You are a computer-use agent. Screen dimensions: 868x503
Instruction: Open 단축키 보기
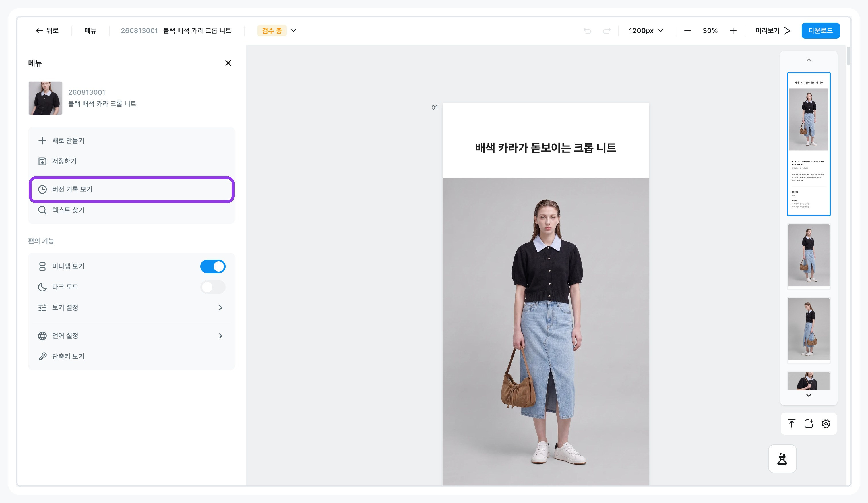131,357
